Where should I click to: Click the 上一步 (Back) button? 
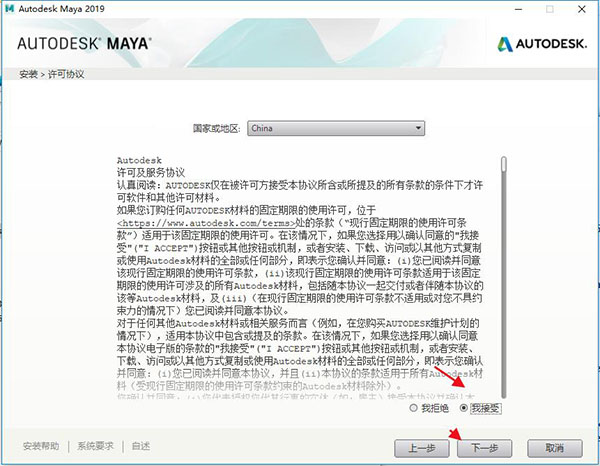[422, 448]
